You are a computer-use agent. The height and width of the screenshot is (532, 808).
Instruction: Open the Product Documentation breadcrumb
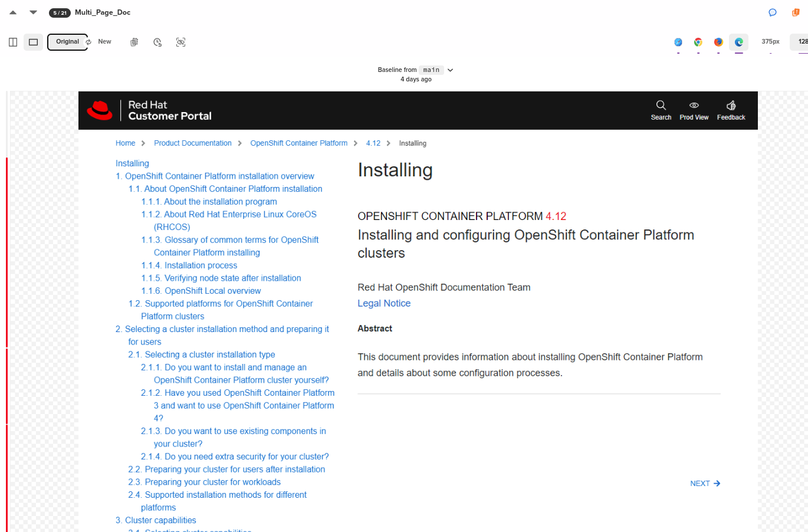click(193, 143)
